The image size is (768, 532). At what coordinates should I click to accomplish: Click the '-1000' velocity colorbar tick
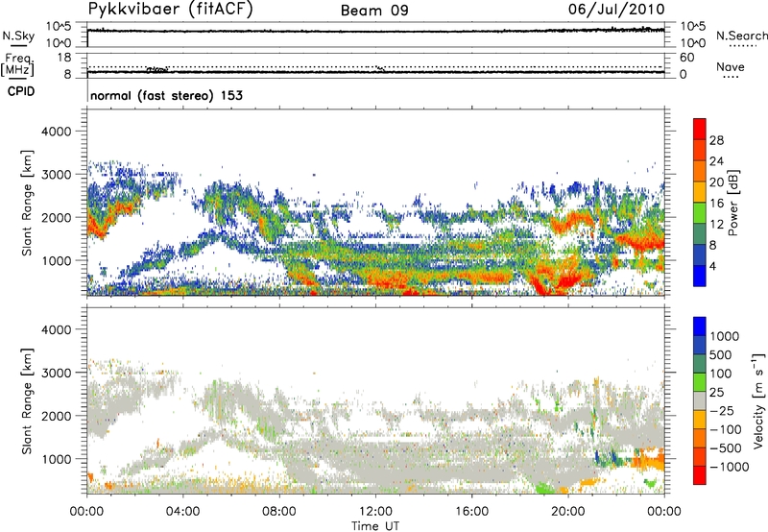[x=729, y=467]
